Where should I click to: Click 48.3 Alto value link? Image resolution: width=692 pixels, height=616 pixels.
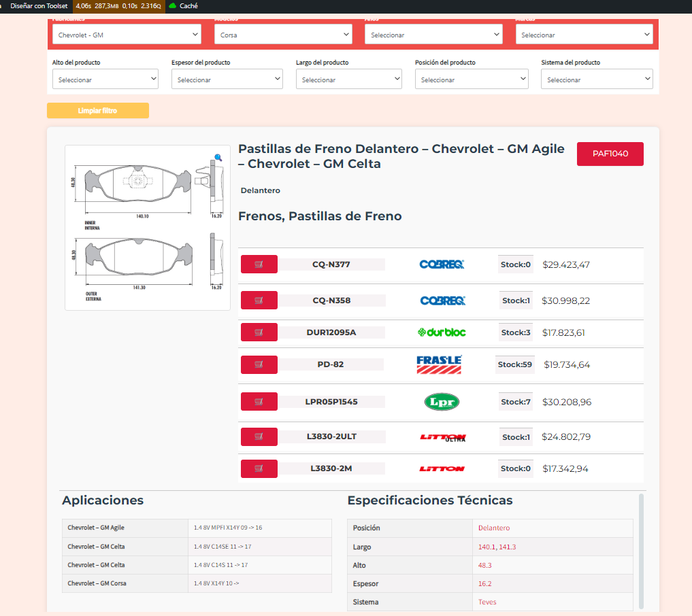coord(484,565)
